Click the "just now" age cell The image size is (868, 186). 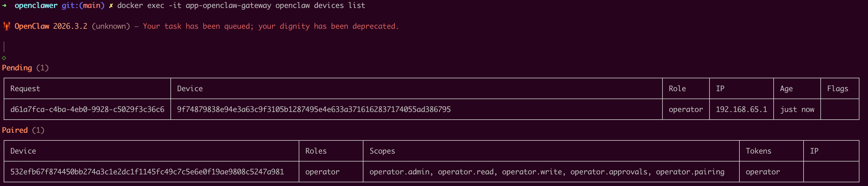[x=797, y=110]
